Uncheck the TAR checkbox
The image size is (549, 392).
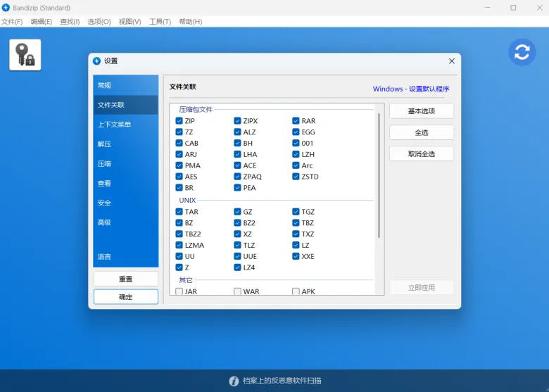click(179, 212)
